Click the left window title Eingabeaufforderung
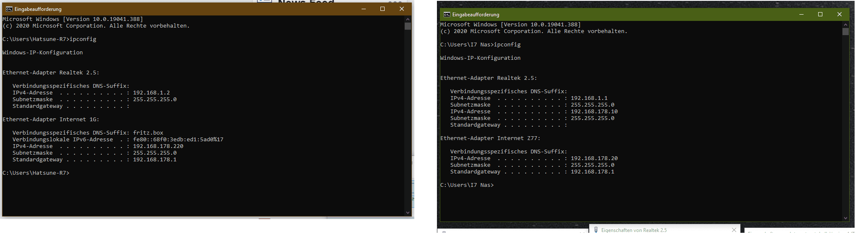 (38, 9)
